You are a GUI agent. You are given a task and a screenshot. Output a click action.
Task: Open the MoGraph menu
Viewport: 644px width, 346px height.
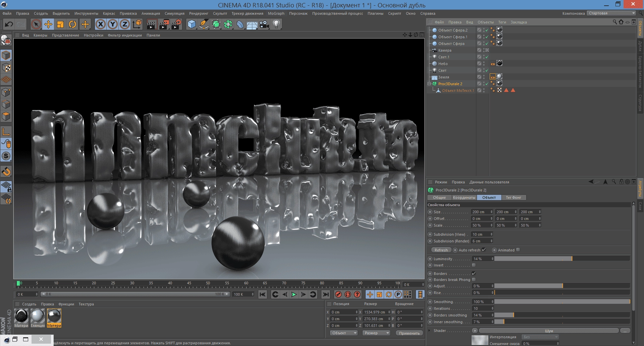[x=276, y=13]
